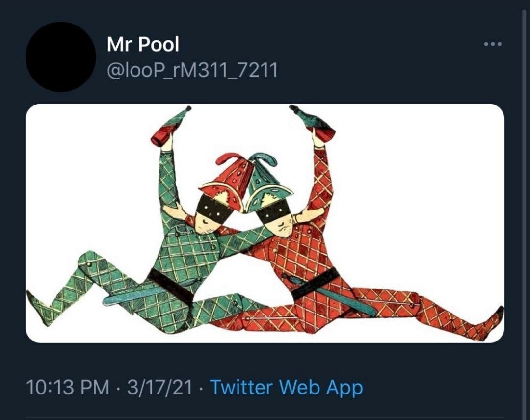The width and height of the screenshot is (530, 420).
Task: Click the green harlequin's blue baton
Action: pos(132,296)
